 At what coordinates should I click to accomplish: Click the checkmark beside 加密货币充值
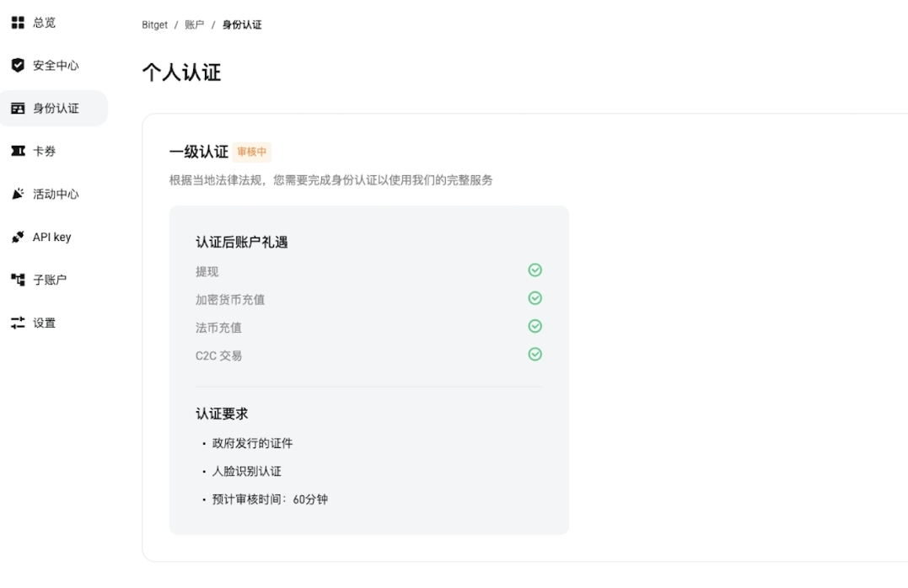535,298
